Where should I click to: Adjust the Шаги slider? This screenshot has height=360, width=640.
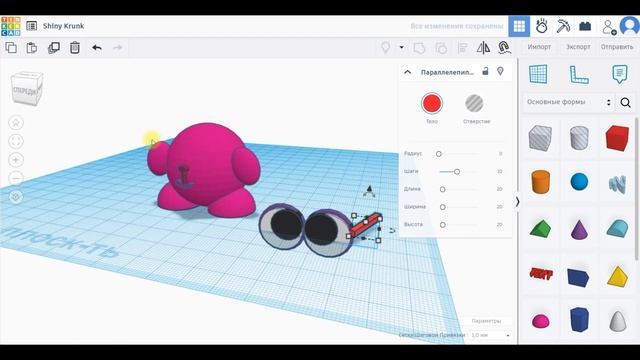tap(457, 172)
